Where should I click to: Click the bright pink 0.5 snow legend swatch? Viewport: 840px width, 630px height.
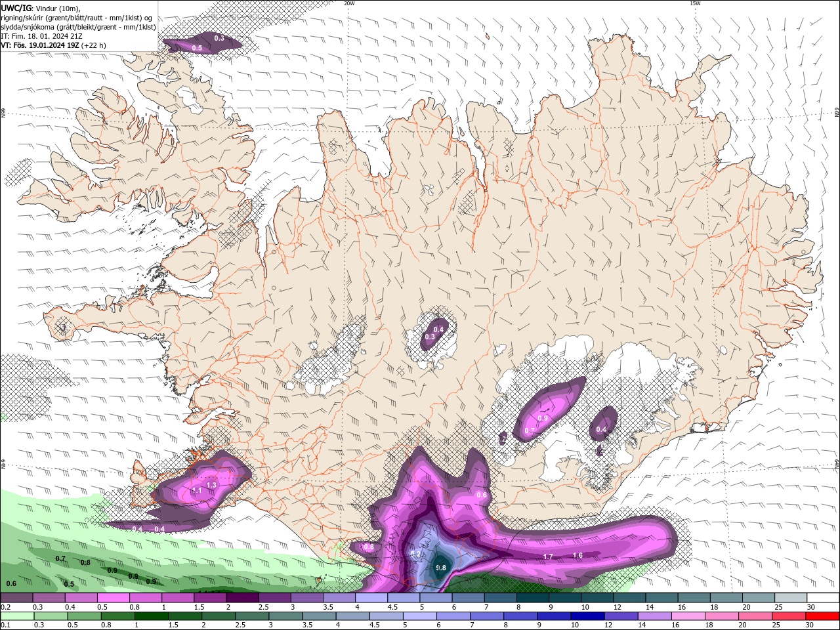pyautogui.click(x=113, y=598)
